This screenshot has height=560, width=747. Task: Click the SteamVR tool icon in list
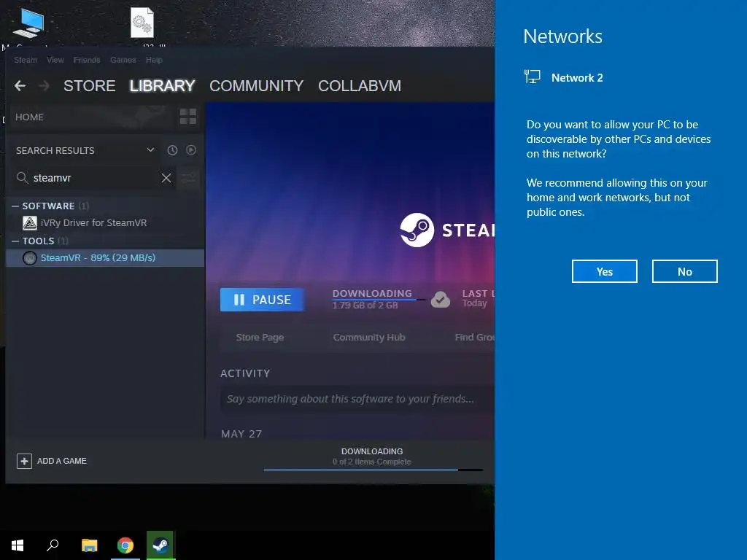coord(29,258)
